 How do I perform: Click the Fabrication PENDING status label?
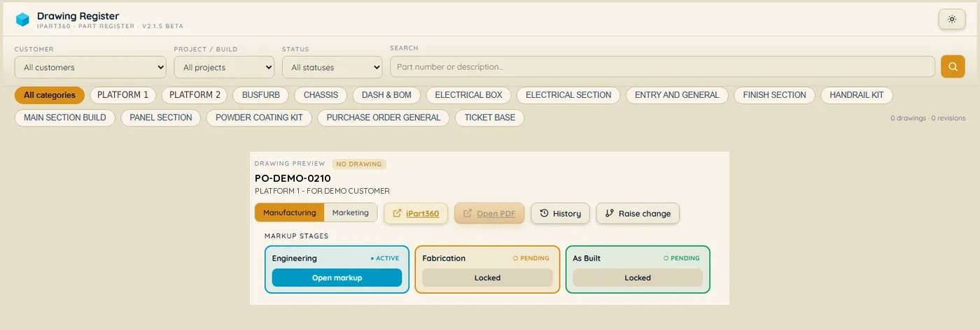pos(531,258)
